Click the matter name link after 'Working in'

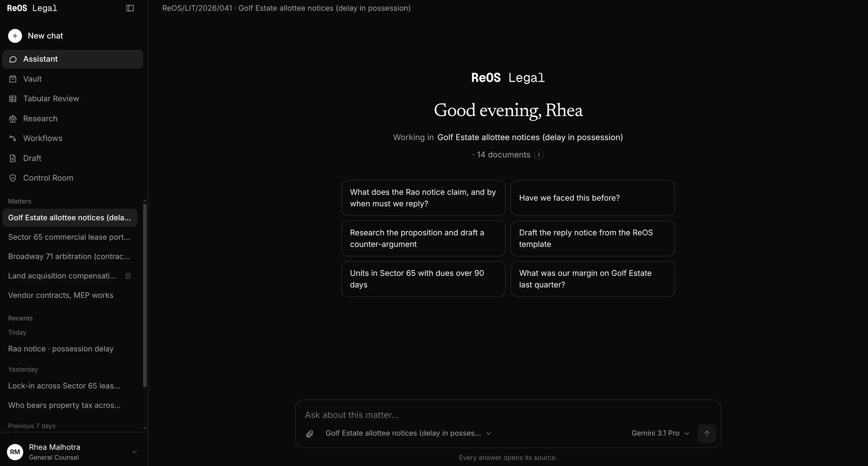coord(530,137)
